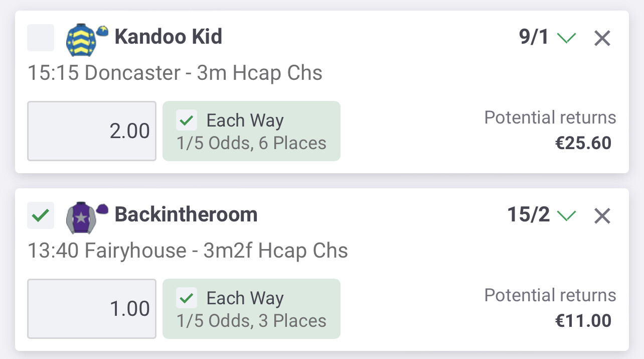This screenshot has width=644, height=359.
Task: Click the 1/5 Odds, 6 Places label
Action: tap(252, 143)
